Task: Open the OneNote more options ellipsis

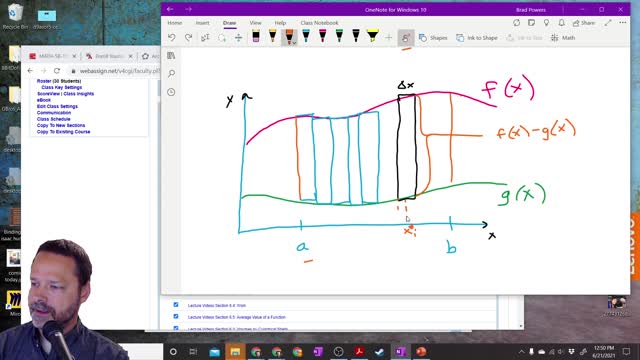Action: point(623,23)
